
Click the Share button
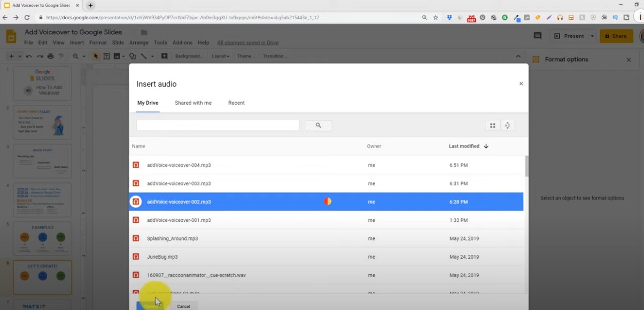click(616, 36)
